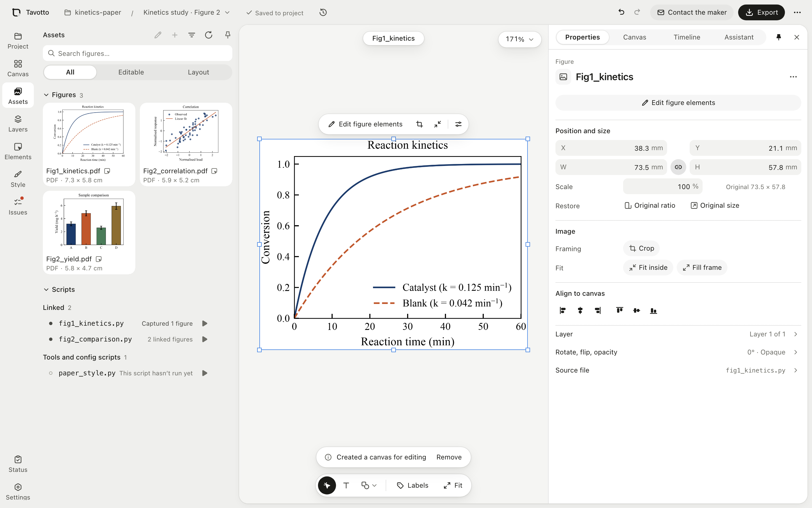Screen dimensions: 812x508
Task: Open the top-bar more options menu
Action: [797, 12]
